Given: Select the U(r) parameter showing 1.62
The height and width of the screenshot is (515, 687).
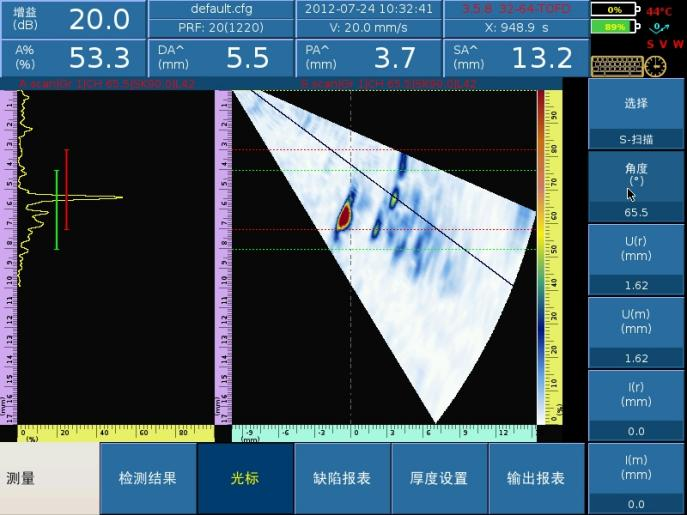Looking at the screenshot, I should (x=635, y=259).
